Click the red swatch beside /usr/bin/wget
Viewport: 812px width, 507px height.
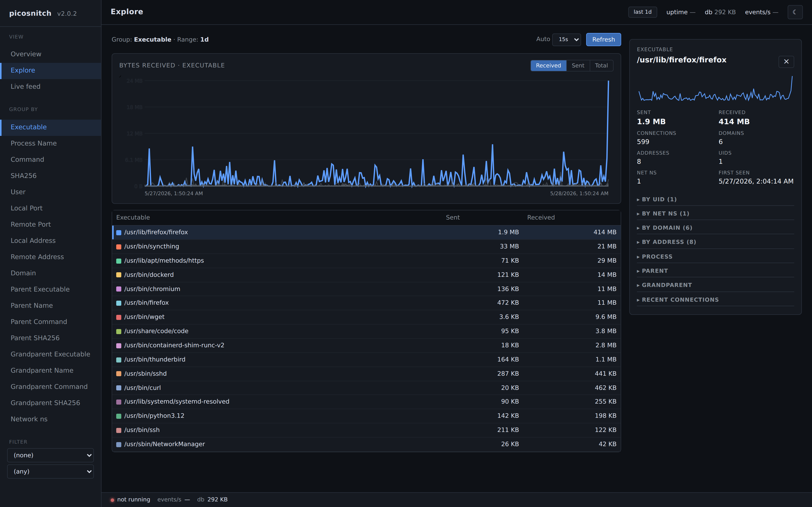point(119,317)
